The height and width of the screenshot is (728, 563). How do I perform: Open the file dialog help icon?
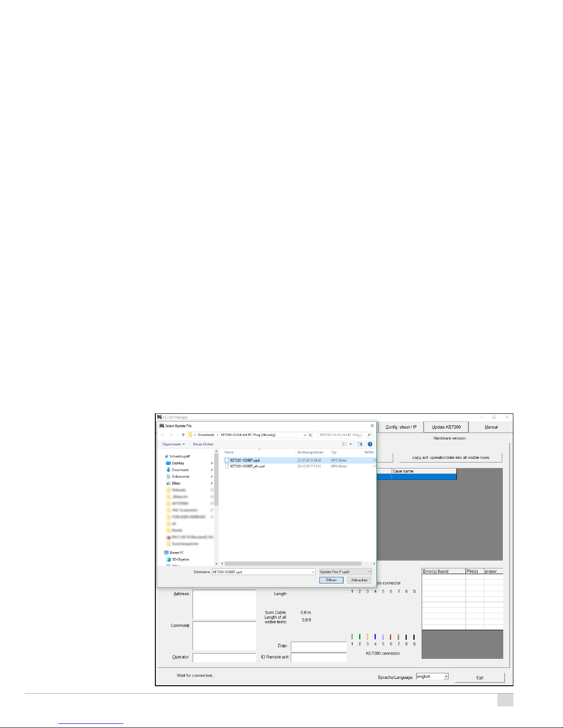[370, 444]
